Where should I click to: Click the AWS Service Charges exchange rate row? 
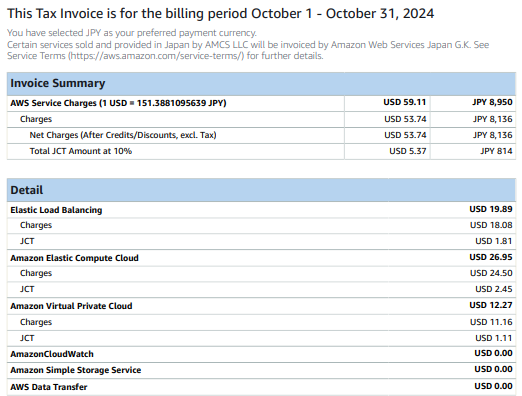[261, 103]
